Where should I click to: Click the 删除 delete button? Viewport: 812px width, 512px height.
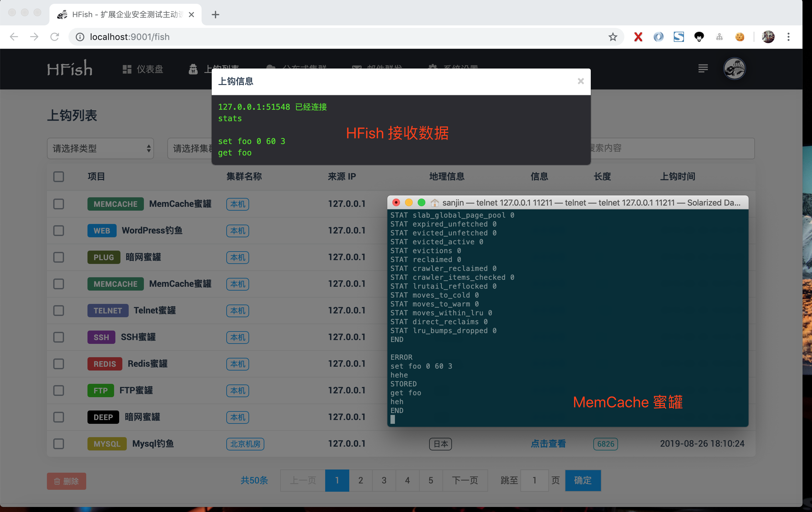click(x=67, y=481)
